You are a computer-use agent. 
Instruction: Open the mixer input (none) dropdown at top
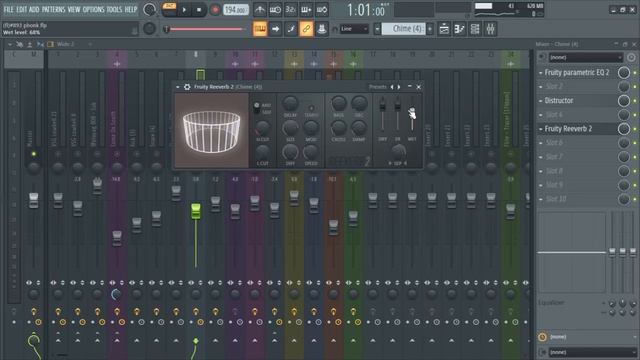[585, 58]
